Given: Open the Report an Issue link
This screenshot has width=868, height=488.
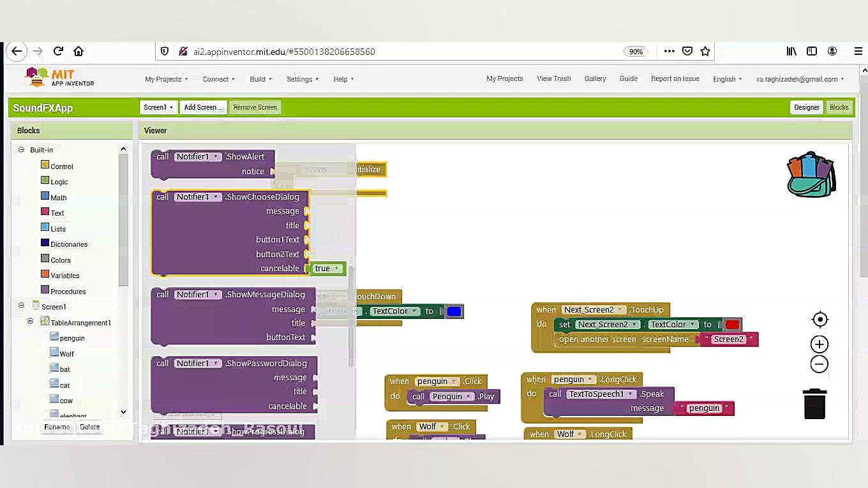Looking at the screenshot, I should click(x=675, y=78).
